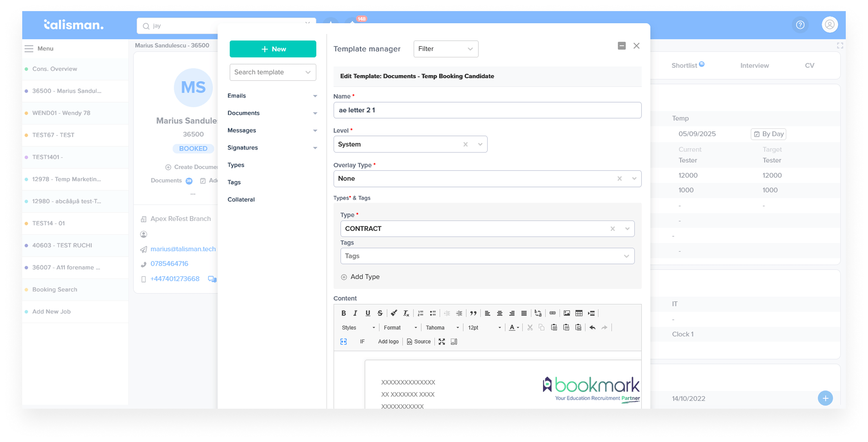Insert a table in the editor
This screenshot has height=442, width=868.
click(x=579, y=313)
